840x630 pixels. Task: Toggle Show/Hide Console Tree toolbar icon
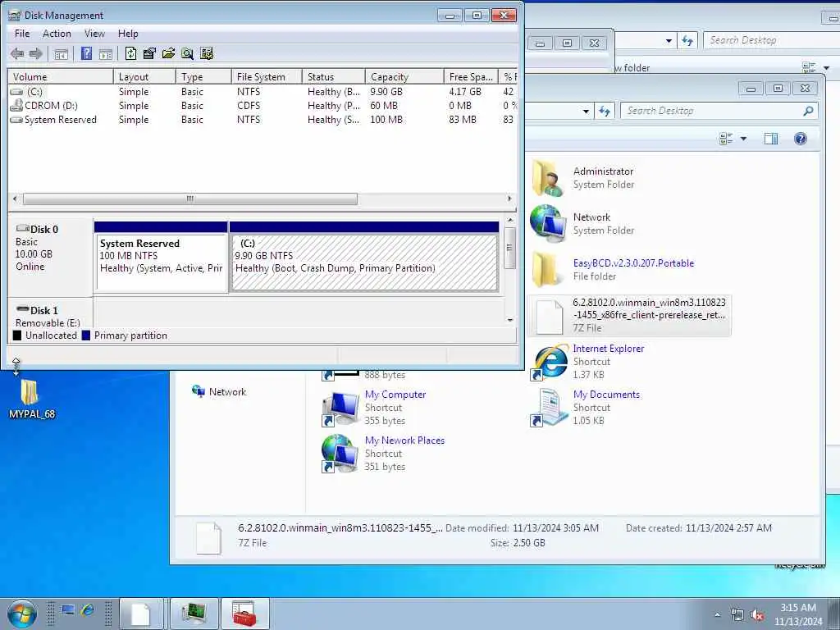(x=61, y=53)
